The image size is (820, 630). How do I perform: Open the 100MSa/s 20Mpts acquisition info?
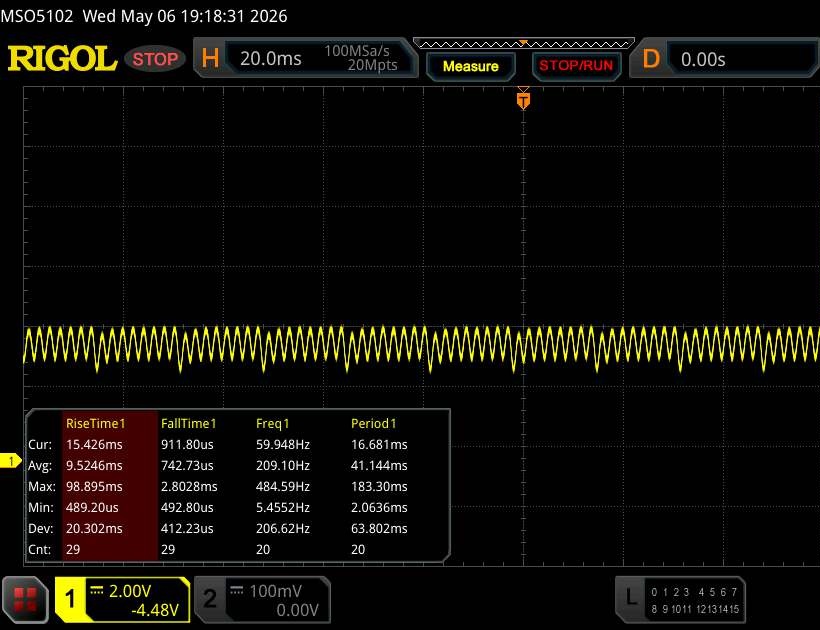click(360, 58)
